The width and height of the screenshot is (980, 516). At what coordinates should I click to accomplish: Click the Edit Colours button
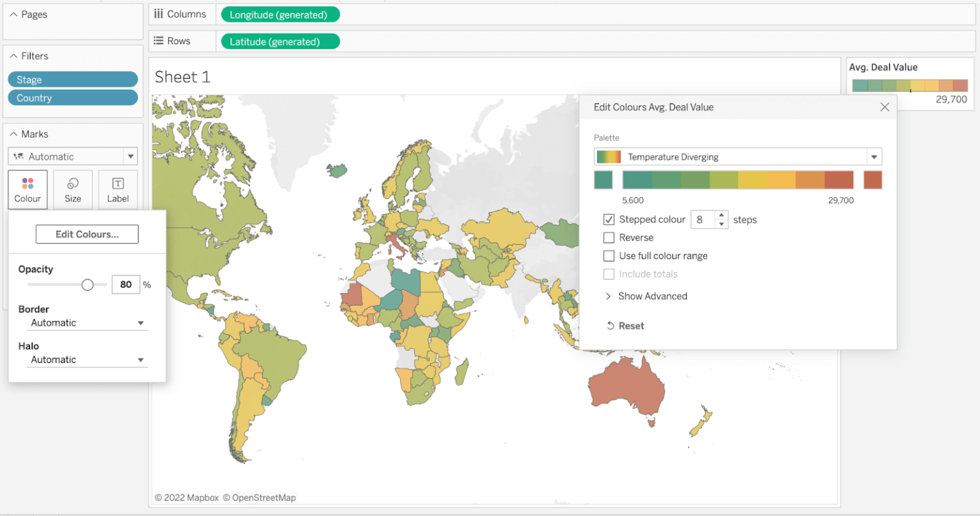pos(87,234)
